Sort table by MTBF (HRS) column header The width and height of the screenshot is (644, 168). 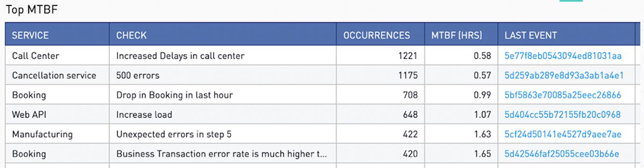[457, 35]
